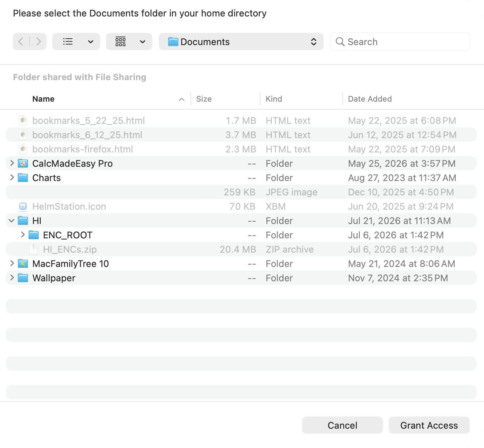Viewport: 484px width, 448px height.
Task: Expand the ENC_ROOT folder
Action: [23, 235]
